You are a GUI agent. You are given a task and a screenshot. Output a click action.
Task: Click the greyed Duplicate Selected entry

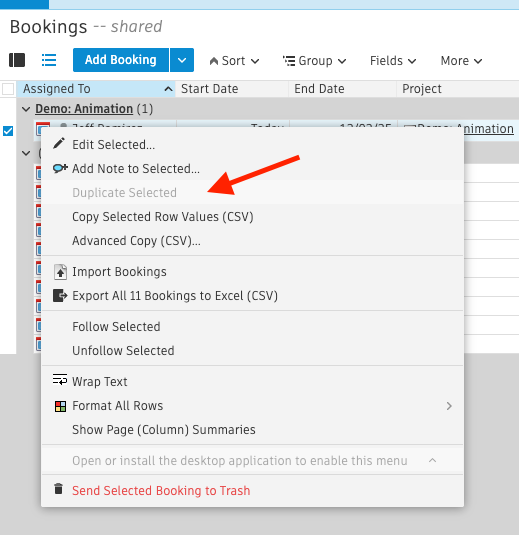click(x=252, y=192)
